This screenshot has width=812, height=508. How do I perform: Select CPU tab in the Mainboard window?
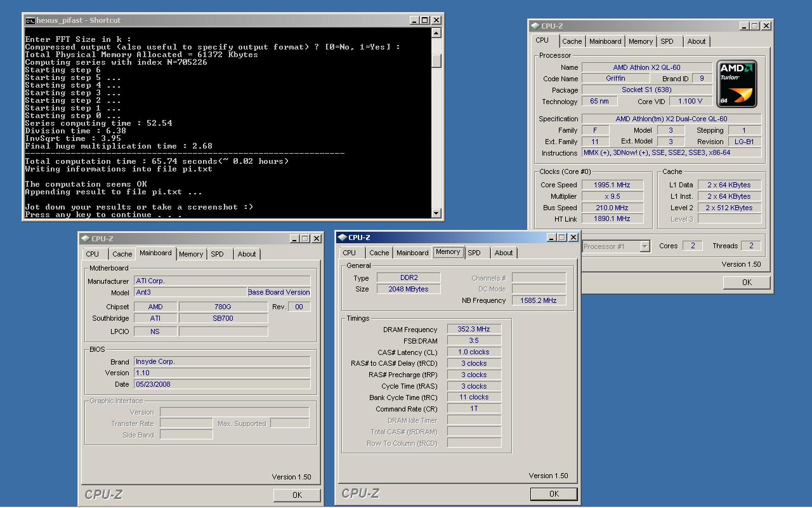point(93,254)
